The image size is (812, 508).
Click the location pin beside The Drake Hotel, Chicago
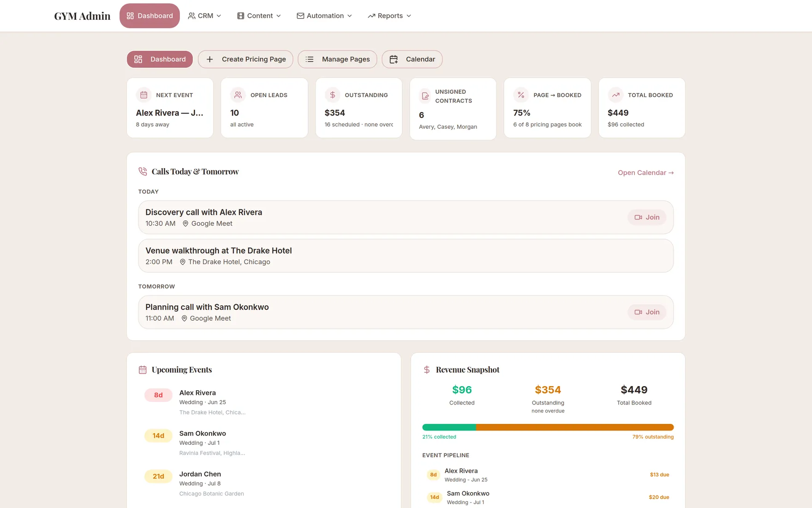click(x=182, y=262)
